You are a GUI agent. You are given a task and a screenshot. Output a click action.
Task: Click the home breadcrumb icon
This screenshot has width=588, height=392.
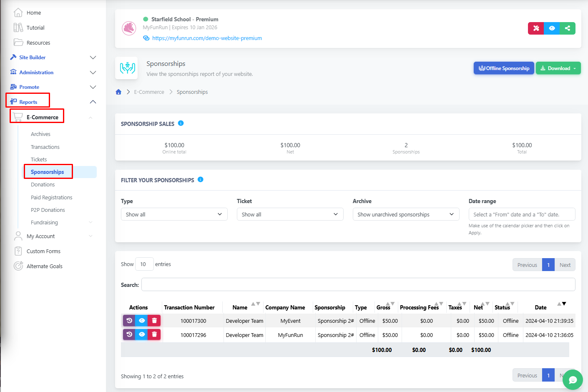coord(118,92)
